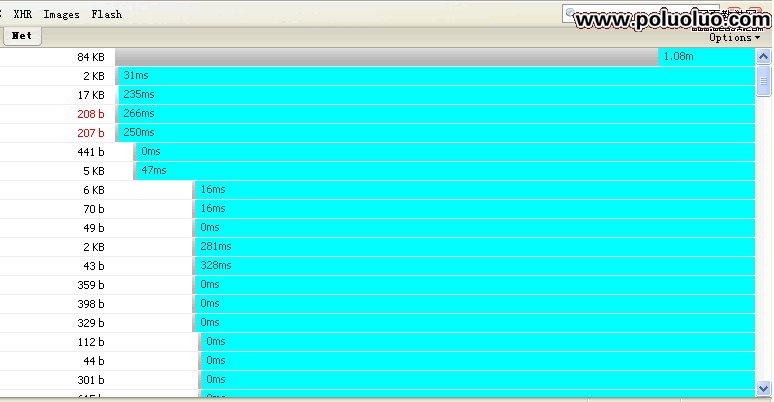Click the 281ms timeline bar
Screen dimensions: 774x402
[x=474, y=247]
